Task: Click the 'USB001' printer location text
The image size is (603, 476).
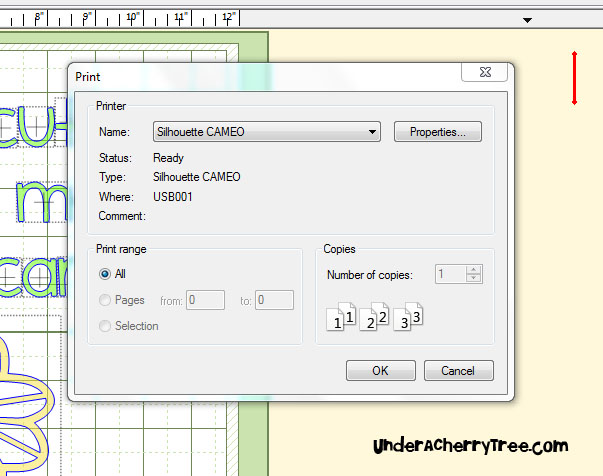Action: click(173, 197)
